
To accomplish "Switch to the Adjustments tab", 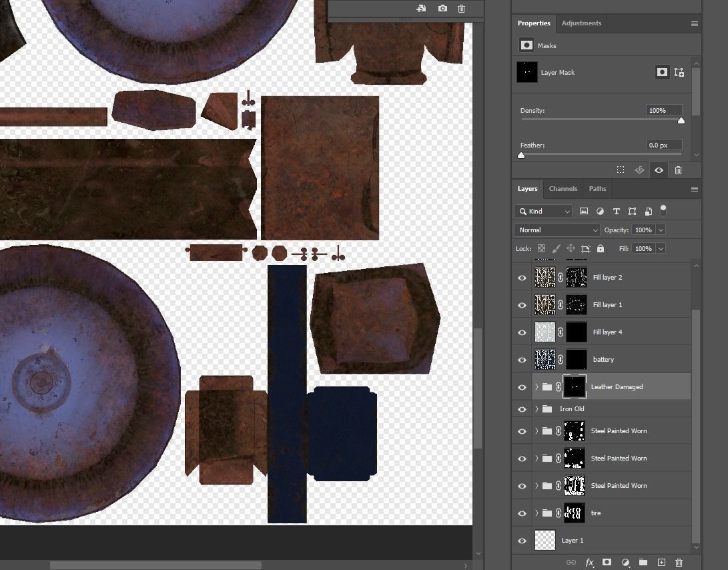I will [x=581, y=23].
